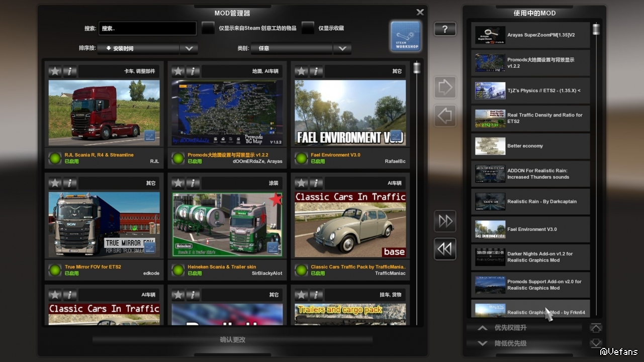Star the True Mirror FOV mod
Image resolution: width=644 pixels, height=362 pixels.
[x=55, y=183]
